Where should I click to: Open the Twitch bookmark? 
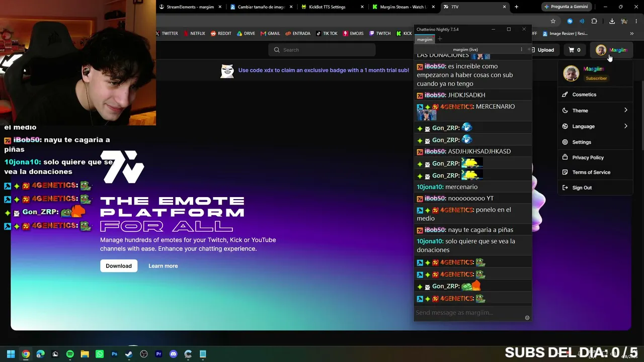click(380, 34)
